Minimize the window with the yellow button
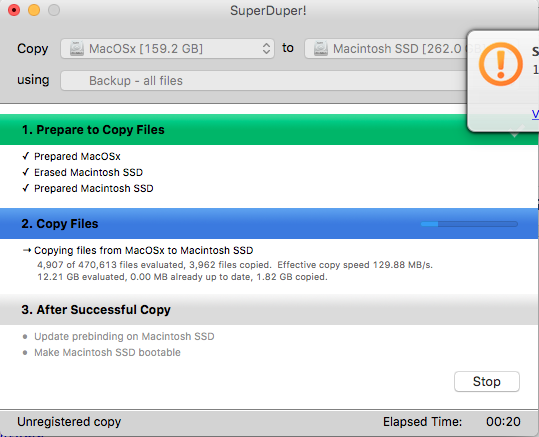The width and height of the screenshot is (539, 437). [34, 10]
